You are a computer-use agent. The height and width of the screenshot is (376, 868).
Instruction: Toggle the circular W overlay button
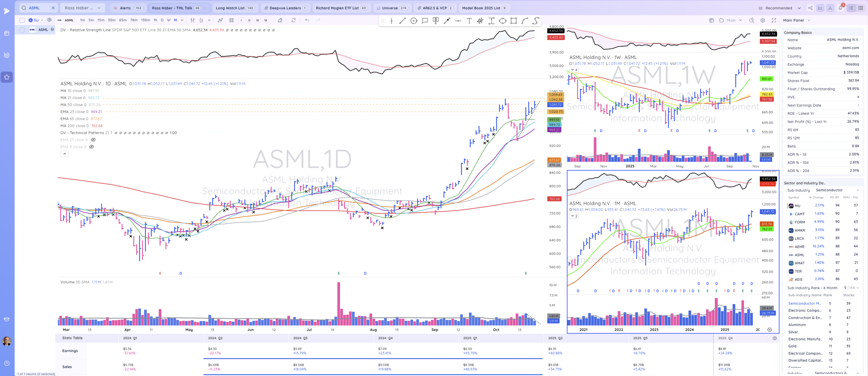click(258, 20)
